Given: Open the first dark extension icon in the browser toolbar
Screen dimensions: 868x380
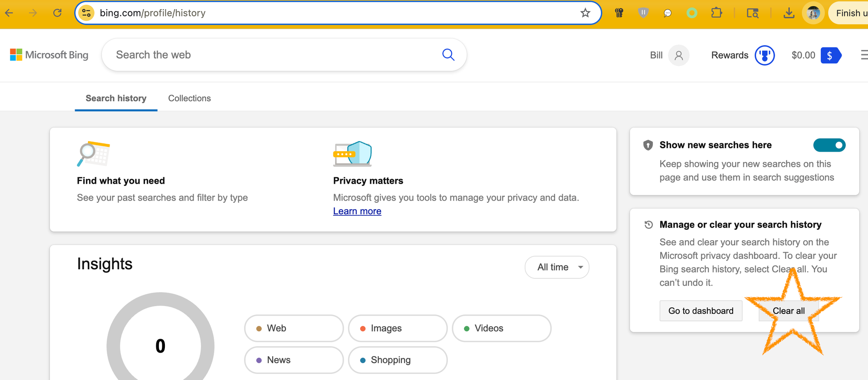Looking at the screenshot, I should click(x=619, y=13).
